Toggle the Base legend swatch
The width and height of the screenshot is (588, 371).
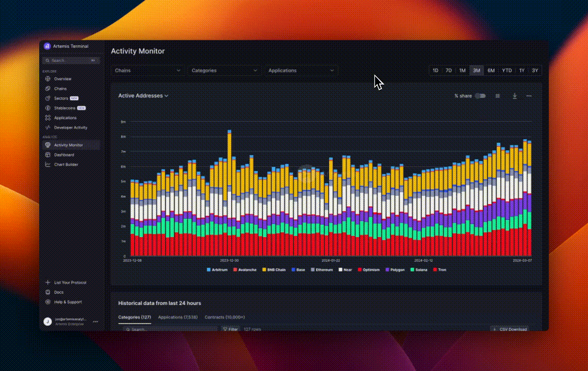point(293,269)
